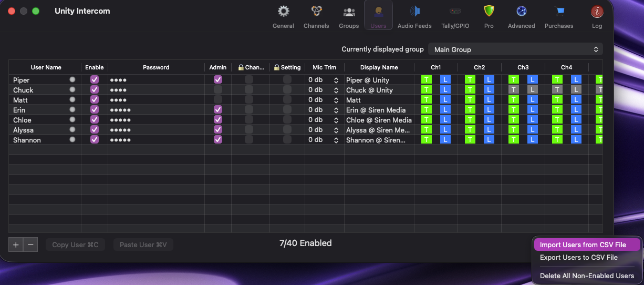Click the Ch3 column header

pos(523,67)
